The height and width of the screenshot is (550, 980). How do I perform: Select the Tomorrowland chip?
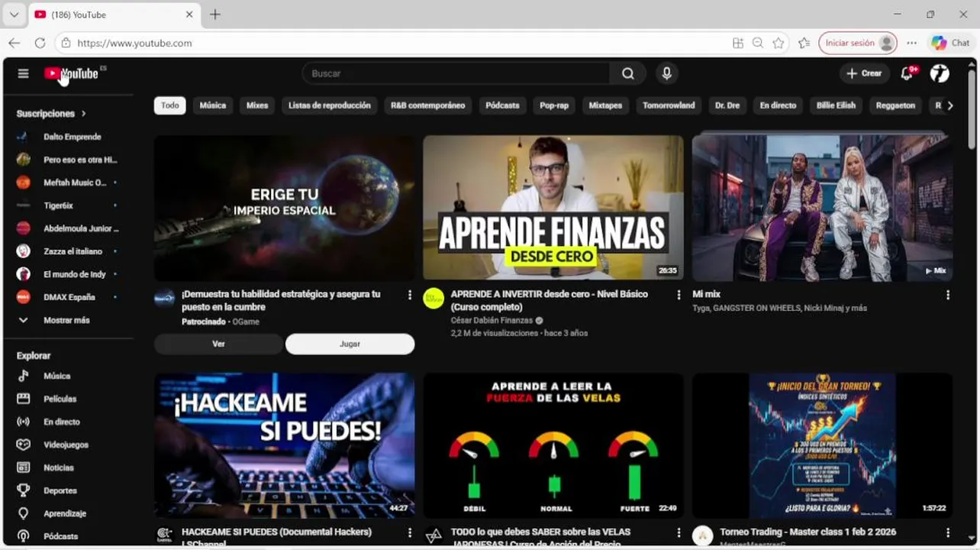pyautogui.click(x=669, y=105)
